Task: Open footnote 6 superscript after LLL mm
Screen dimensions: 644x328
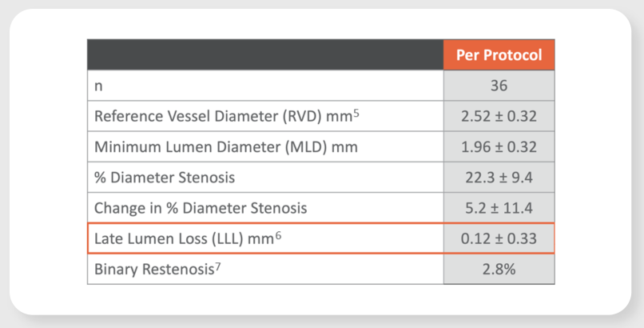Action: click(x=279, y=235)
